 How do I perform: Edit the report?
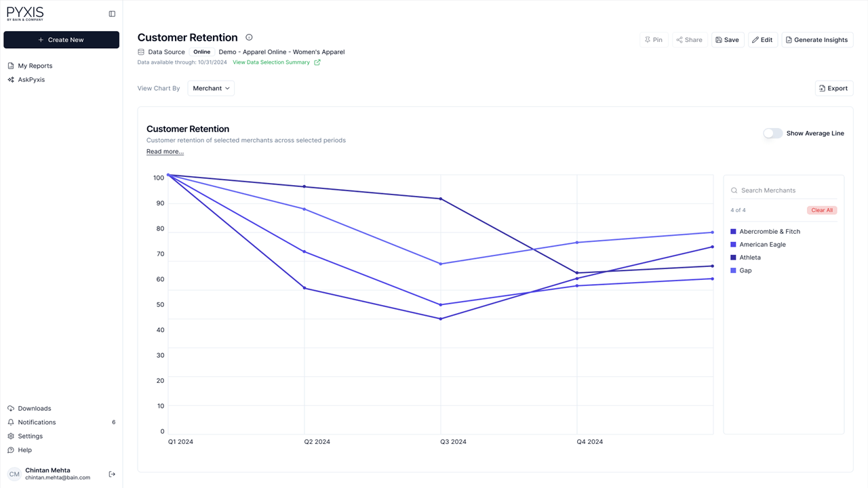(763, 40)
